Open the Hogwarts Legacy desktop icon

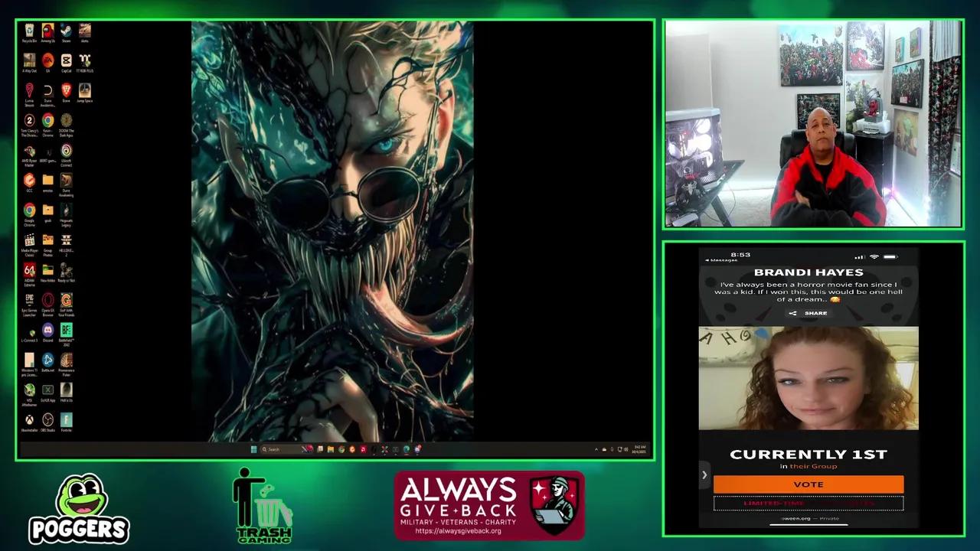67,214
